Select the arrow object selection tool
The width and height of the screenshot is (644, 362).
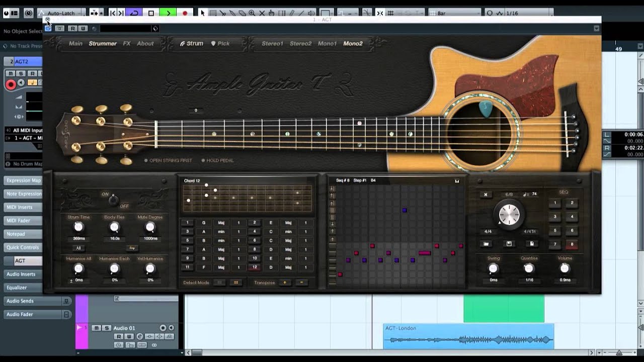(202, 13)
